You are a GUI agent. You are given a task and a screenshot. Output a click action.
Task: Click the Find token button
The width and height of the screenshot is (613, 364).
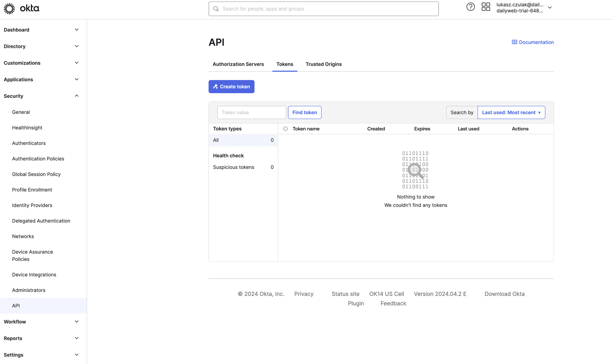tap(304, 112)
